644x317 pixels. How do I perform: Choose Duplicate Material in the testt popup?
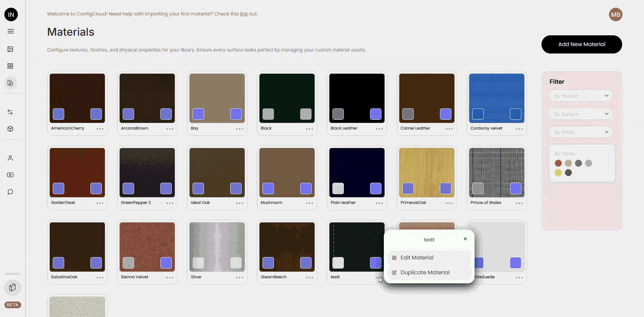click(x=429, y=273)
